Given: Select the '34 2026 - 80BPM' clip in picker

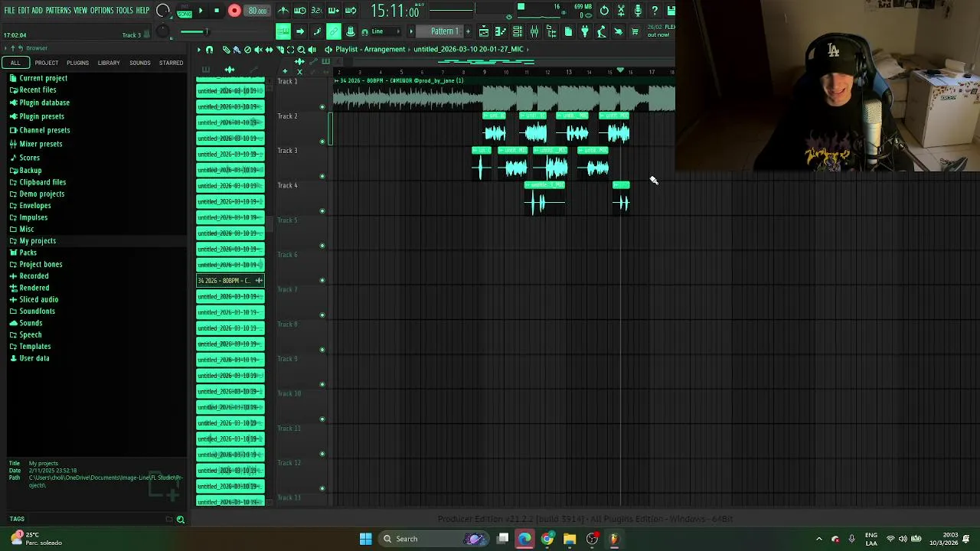Looking at the screenshot, I should [230, 281].
